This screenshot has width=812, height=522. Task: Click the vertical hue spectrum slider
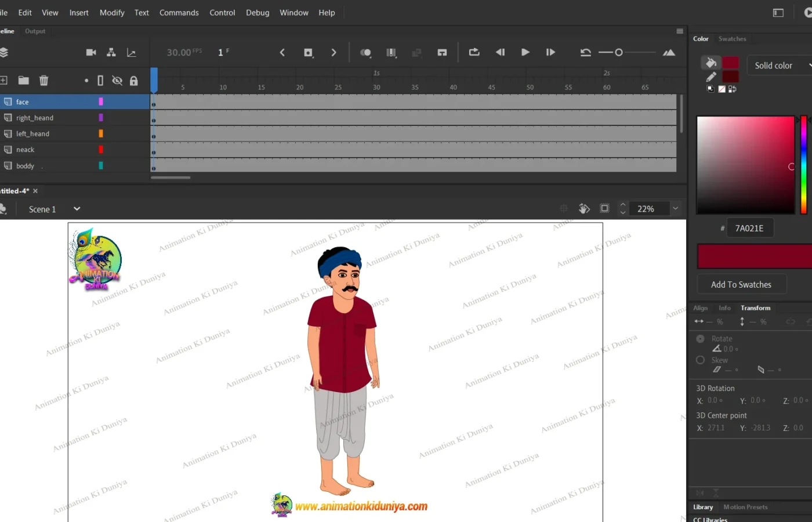tap(803, 165)
